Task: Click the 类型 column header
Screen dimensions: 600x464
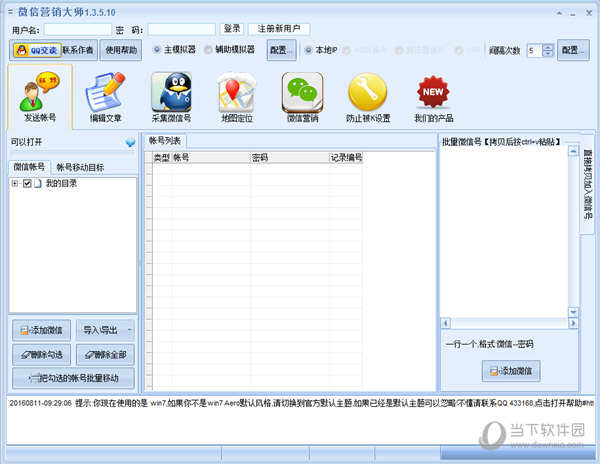Action: tap(161, 158)
